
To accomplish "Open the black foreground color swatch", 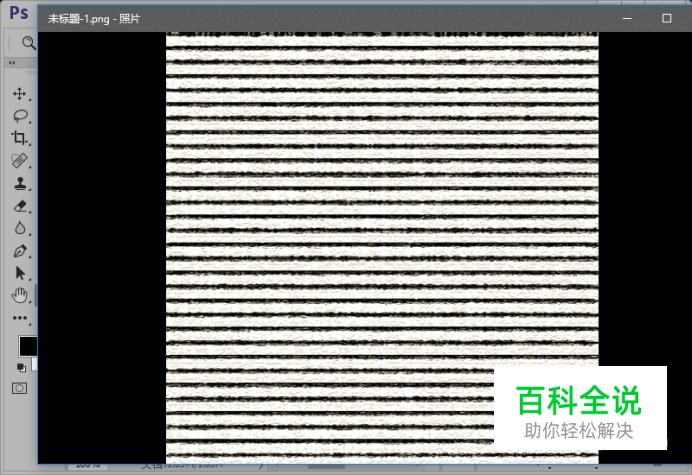I will point(28,347).
